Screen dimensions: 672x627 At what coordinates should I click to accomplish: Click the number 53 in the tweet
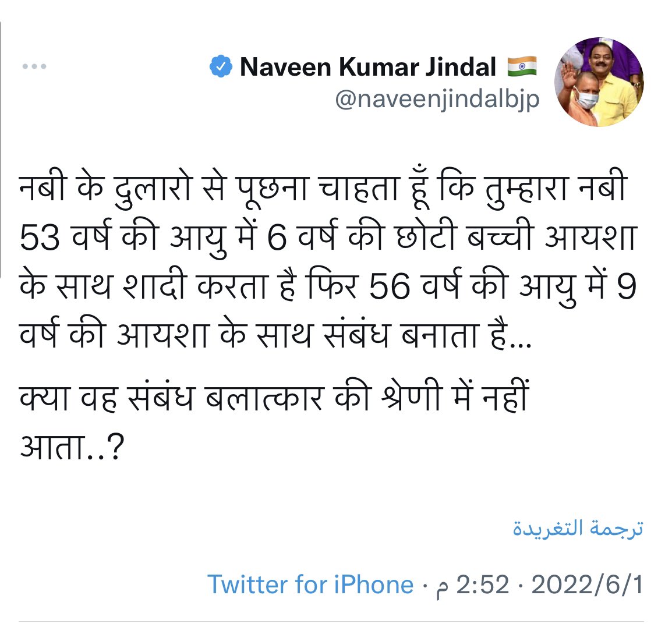point(40,238)
